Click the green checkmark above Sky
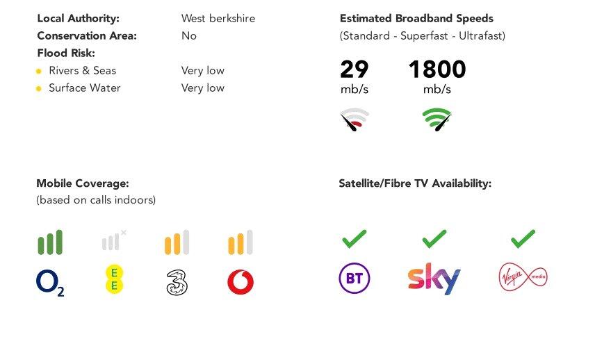Screen dimensions: 611x364 434,239
